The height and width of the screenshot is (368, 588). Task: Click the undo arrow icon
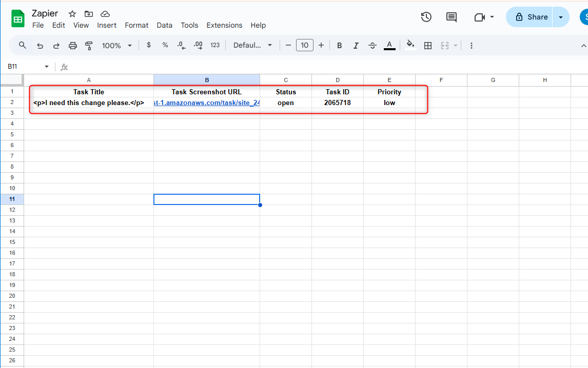[40, 46]
